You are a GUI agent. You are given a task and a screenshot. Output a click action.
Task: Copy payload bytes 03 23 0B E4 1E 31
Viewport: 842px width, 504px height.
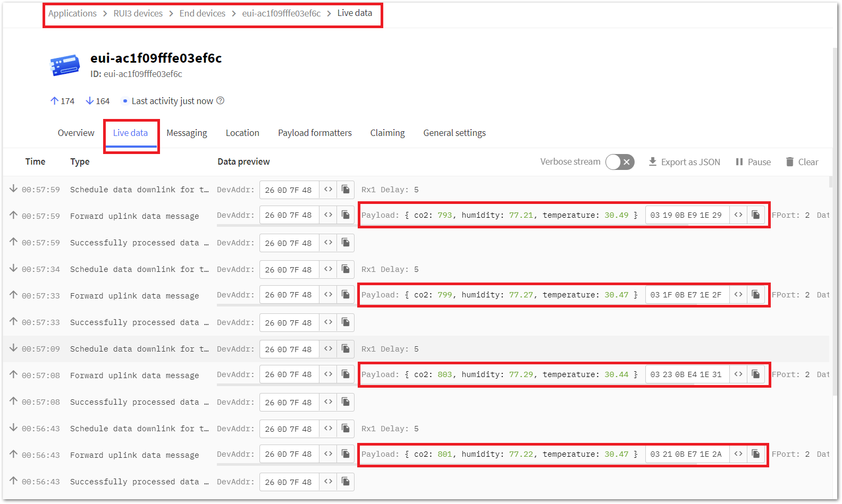pos(755,374)
